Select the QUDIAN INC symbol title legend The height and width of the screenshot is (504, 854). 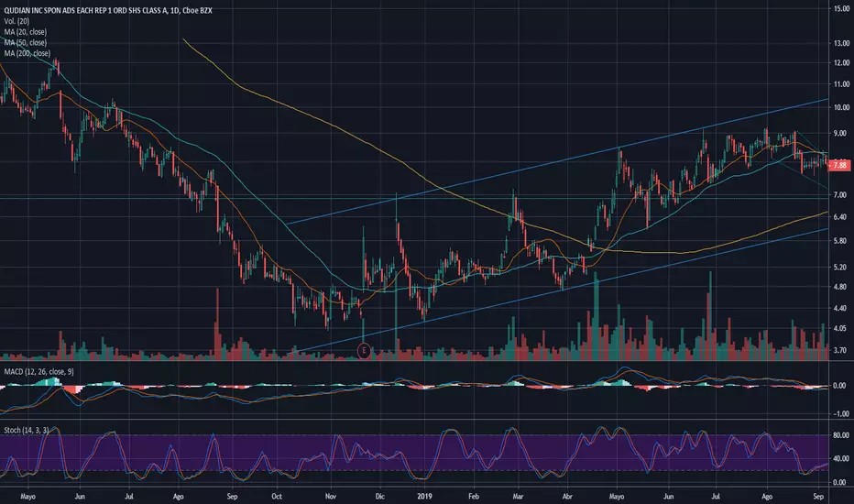pos(108,10)
